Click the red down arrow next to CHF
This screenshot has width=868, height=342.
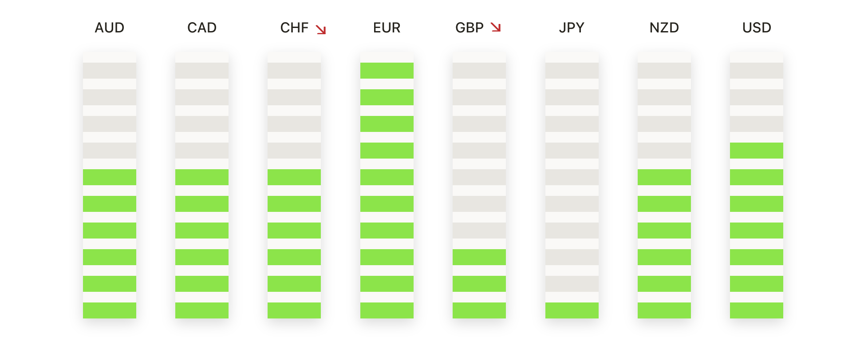(x=321, y=30)
